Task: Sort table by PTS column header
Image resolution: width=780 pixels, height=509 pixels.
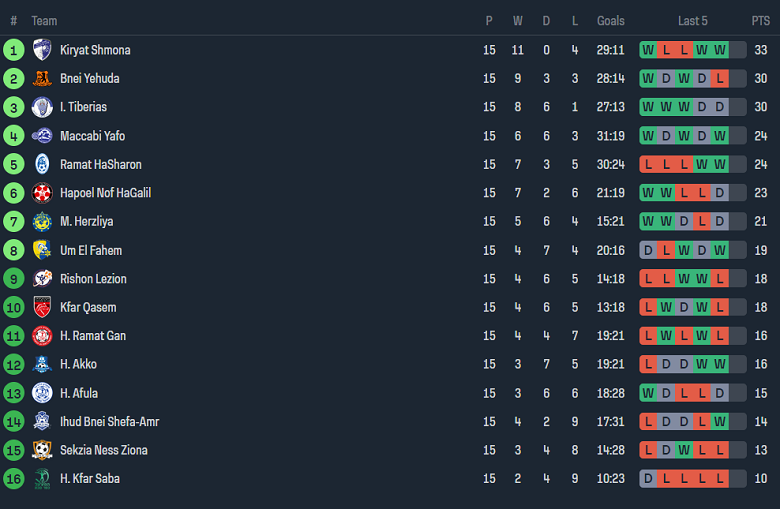Action: 760,20
